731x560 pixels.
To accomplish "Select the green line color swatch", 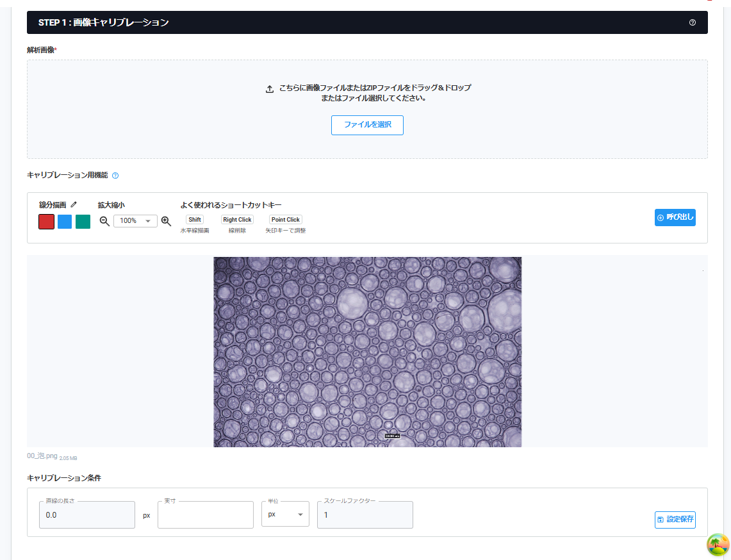I will pyautogui.click(x=83, y=222).
